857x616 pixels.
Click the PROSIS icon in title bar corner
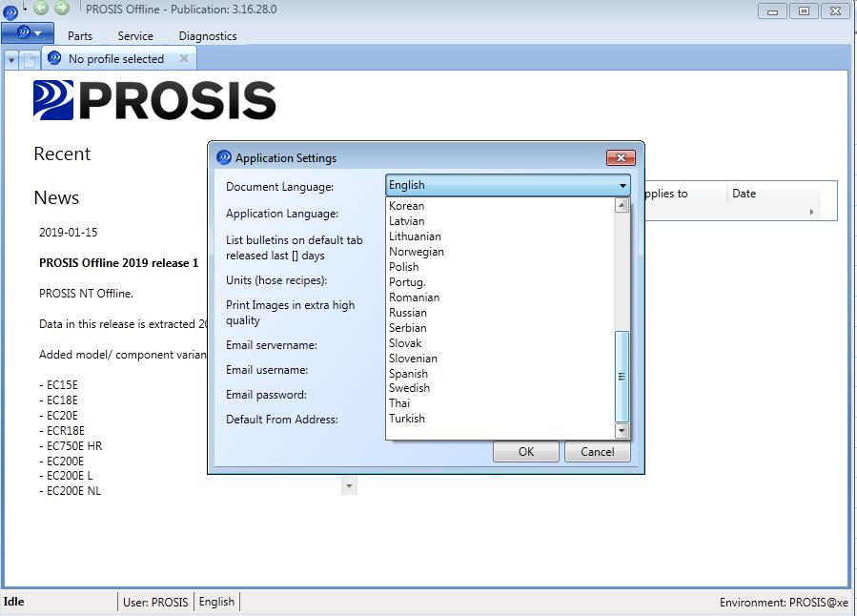pos(10,11)
